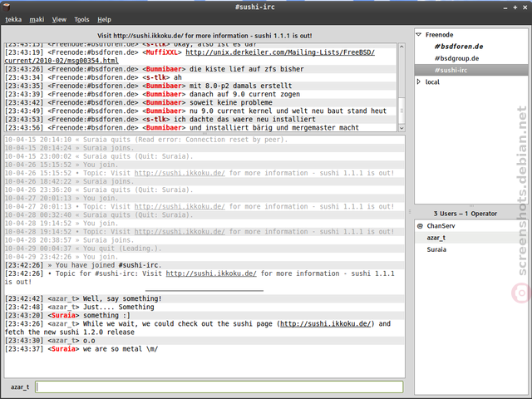This screenshot has width=532, height=399.
Task: Click scroll down arrow of upper chat pane
Action: pos(401,128)
